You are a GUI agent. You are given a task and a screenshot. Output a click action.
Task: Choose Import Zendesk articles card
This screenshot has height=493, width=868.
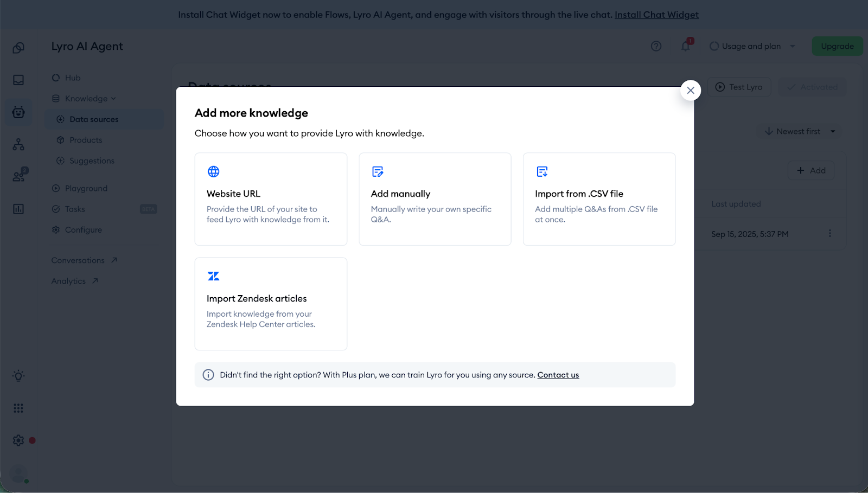pyautogui.click(x=271, y=304)
